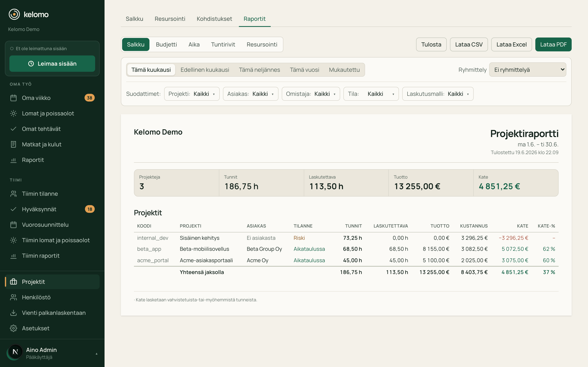Click the Tiimin tilanne people icon
Viewport: 588px width, 367px height.
pos(13,194)
